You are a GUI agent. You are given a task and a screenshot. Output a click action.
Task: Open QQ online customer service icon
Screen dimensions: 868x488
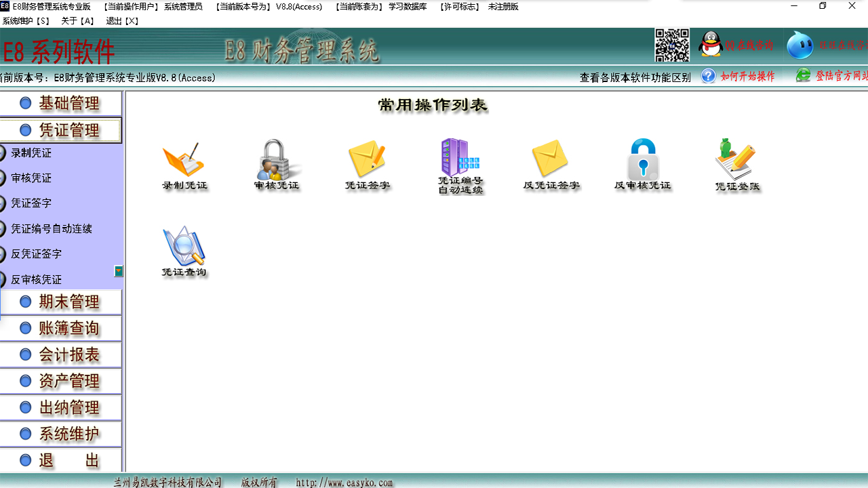pyautogui.click(x=711, y=44)
